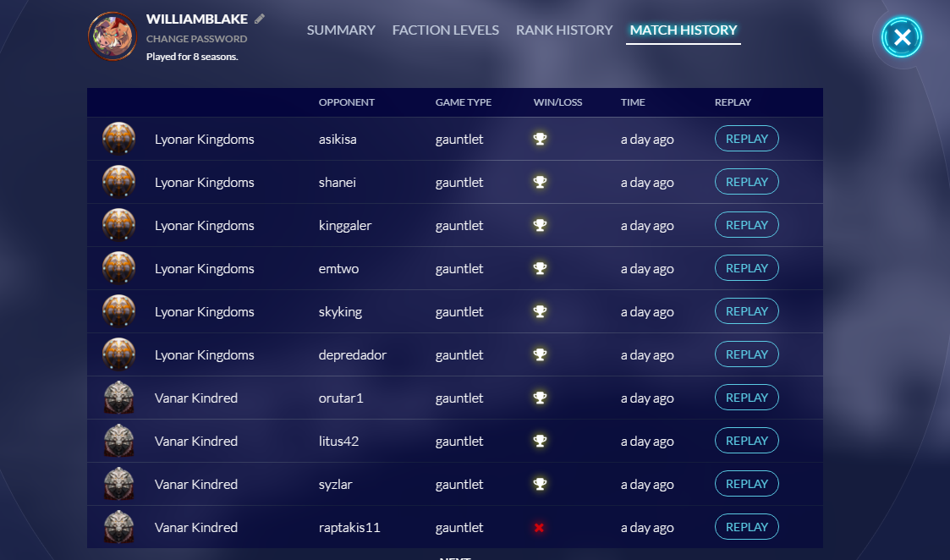Watch replay of match against asikisa
The height and width of the screenshot is (560, 950).
(746, 138)
